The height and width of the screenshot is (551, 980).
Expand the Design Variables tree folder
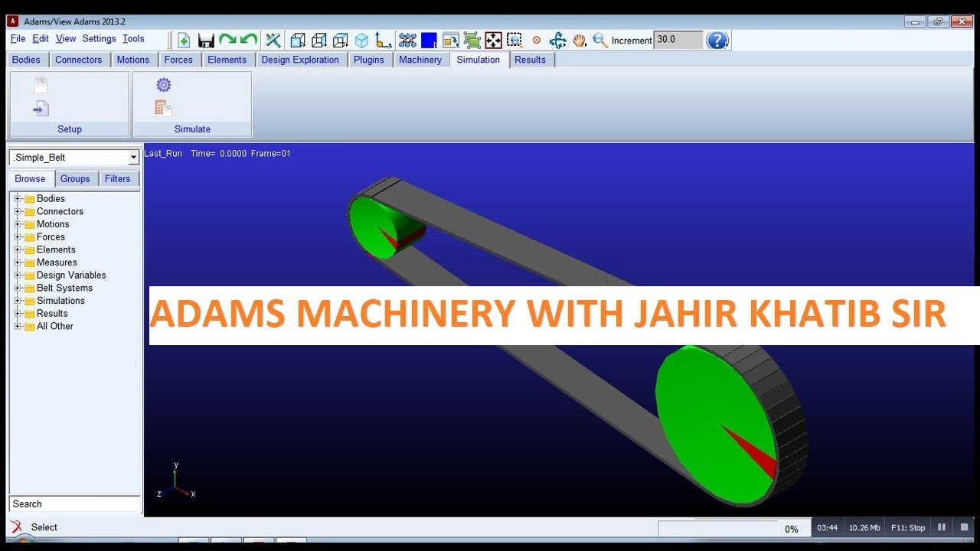coord(18,275)
